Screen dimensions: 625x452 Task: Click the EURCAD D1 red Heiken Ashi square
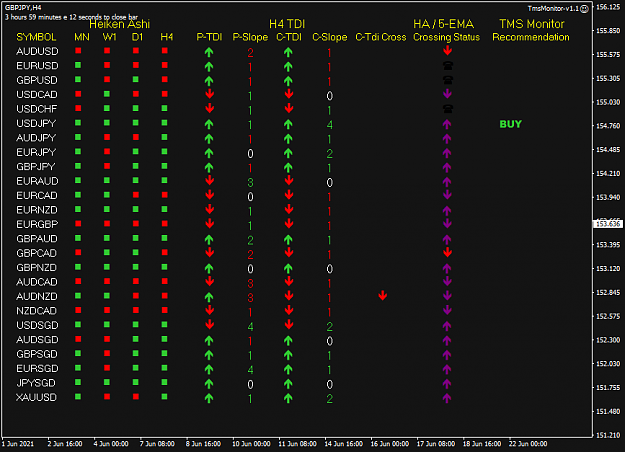pos(136,195)
